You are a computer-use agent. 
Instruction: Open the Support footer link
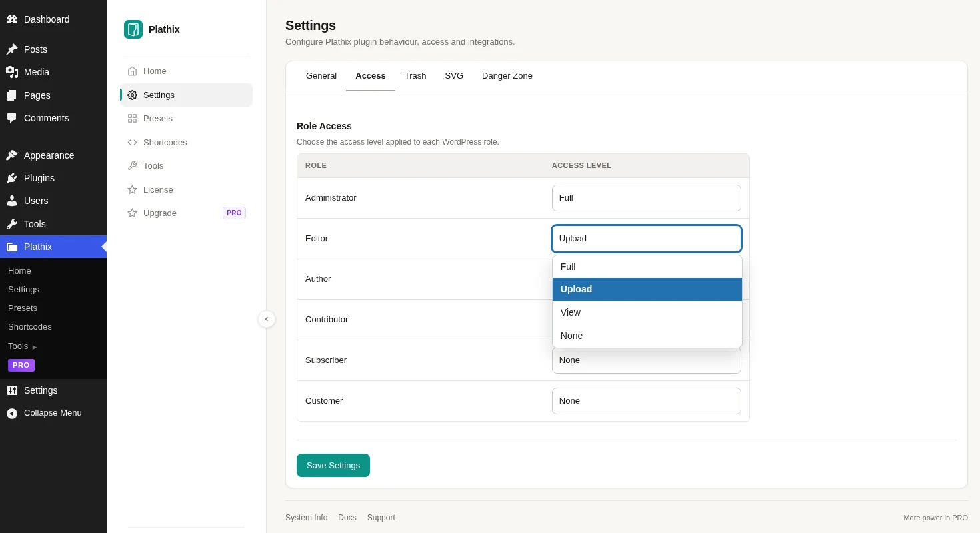(x=381, y=518)
